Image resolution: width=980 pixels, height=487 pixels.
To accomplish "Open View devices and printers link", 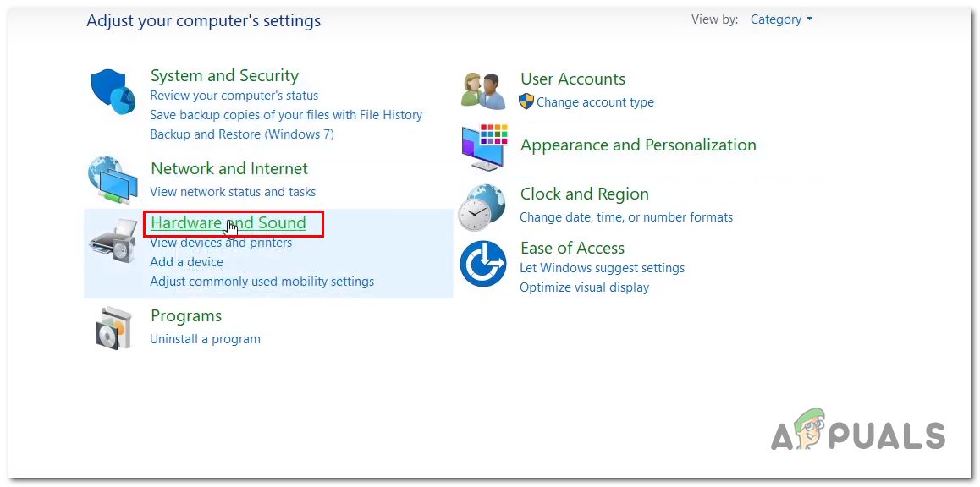I will pos(221,243).
